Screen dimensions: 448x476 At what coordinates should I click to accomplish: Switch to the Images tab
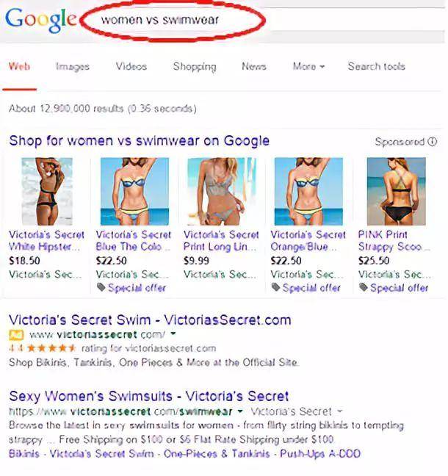(x=73, y=67)
